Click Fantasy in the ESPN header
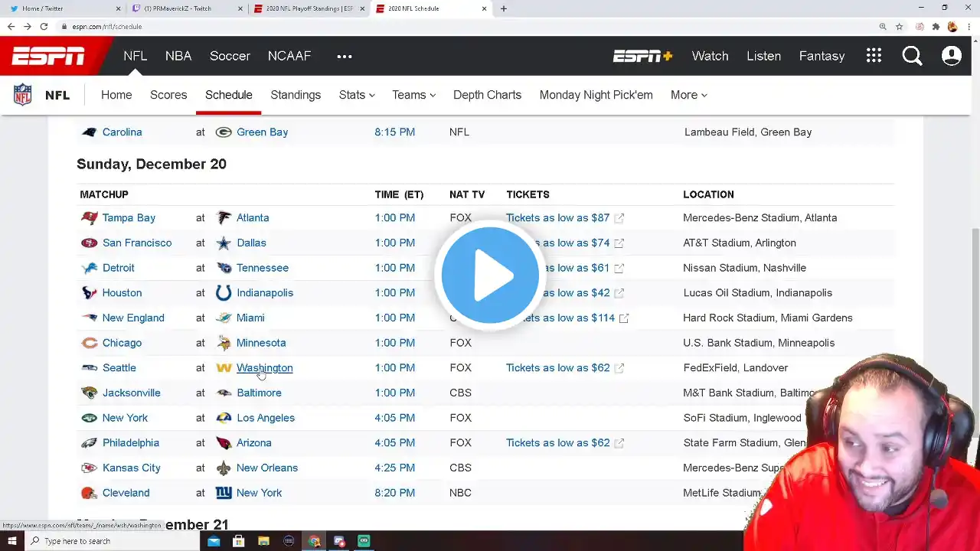The image size is (980, 551). click(x=822, y=56)
